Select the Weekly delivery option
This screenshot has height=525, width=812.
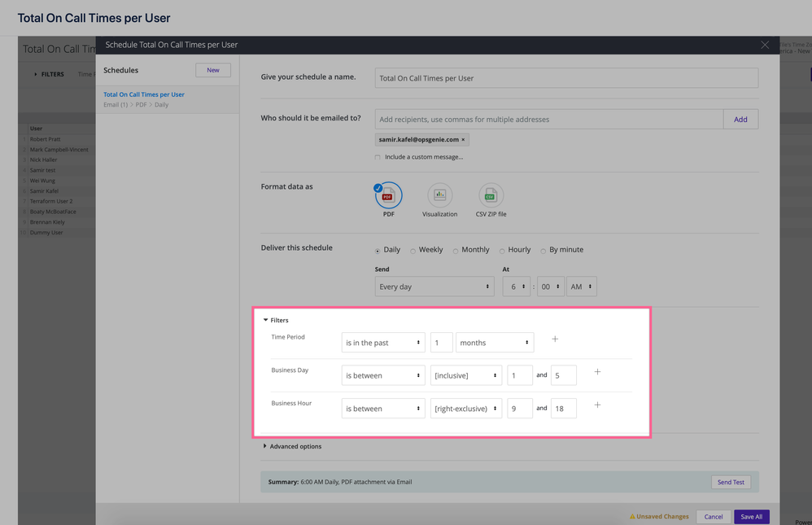tap(413, 251)
